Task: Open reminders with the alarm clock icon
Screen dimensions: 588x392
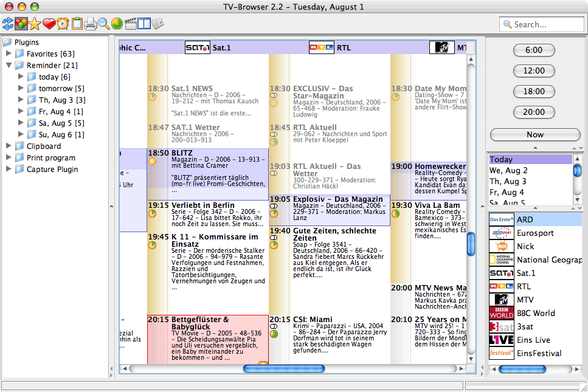Action: click(63, 24)
